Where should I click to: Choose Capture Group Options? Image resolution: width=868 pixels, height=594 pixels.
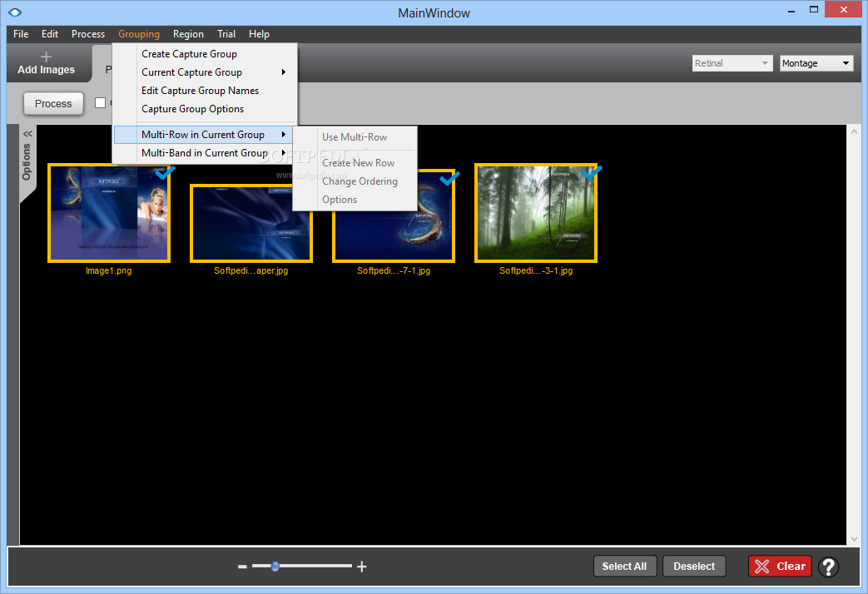pos(205,108)
